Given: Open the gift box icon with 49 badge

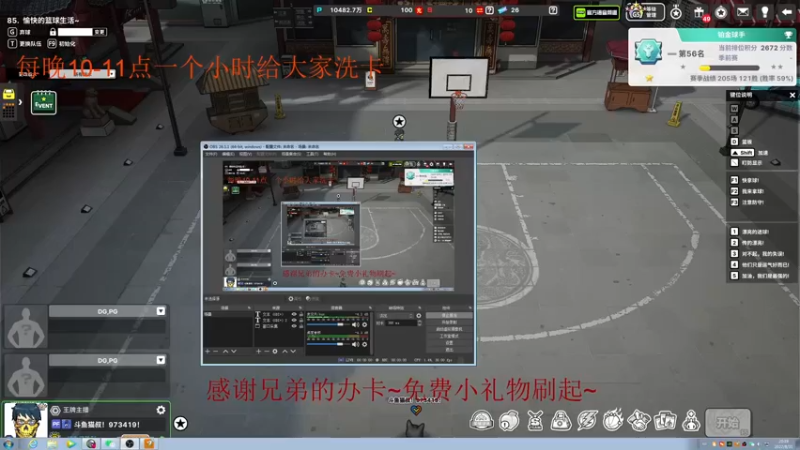Looking at the screenshot, I should click(699, 12).
